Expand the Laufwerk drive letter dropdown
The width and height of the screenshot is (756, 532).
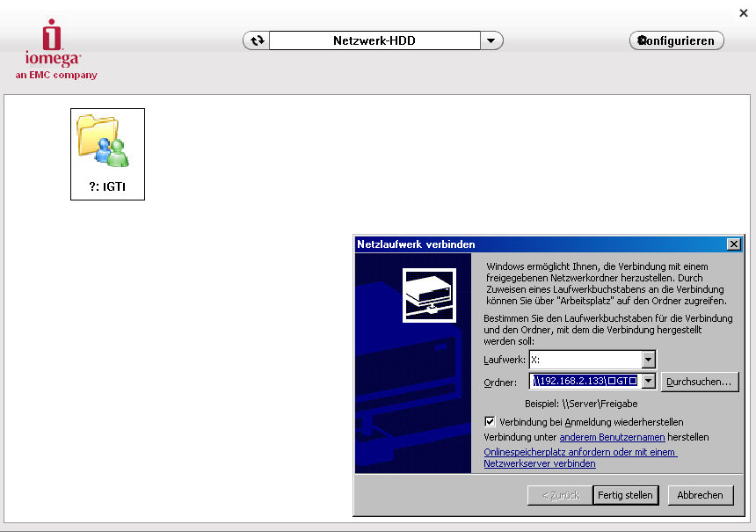[649, 360]
